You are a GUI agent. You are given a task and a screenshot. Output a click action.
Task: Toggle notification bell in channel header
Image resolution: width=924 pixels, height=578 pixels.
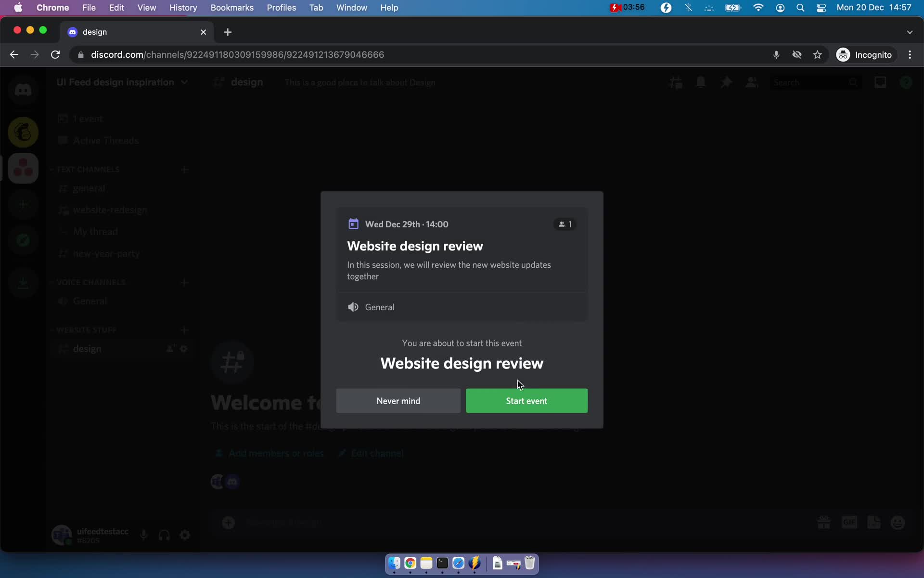click(701, 82)
